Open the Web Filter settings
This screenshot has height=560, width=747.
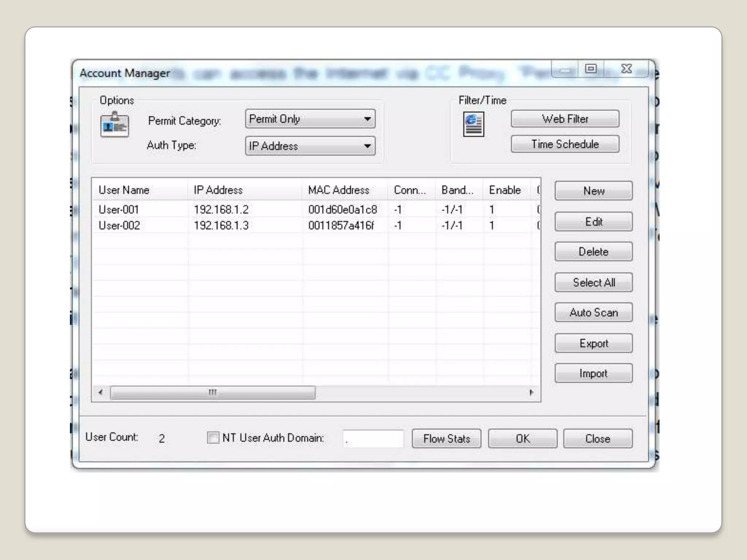tap(565, 119)
